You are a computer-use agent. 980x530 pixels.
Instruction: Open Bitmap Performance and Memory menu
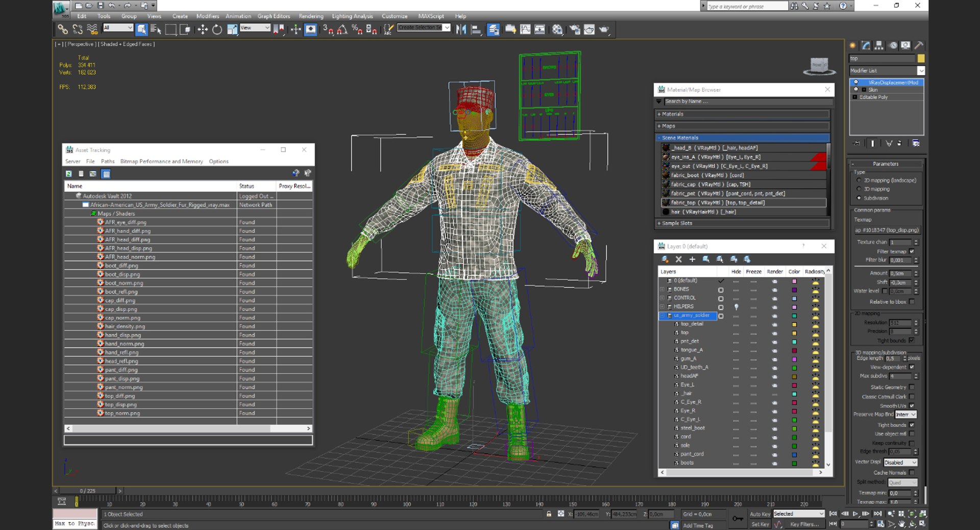point(161,161)
